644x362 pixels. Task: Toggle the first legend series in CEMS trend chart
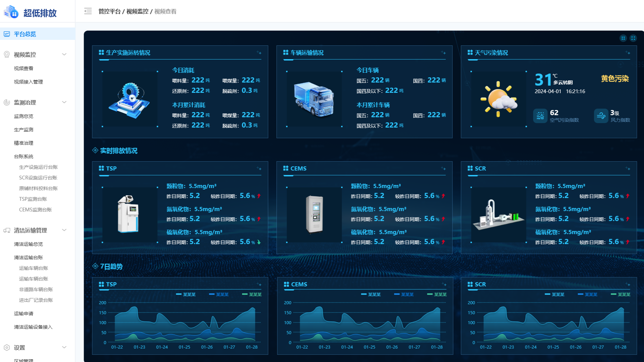pos(371,294)
